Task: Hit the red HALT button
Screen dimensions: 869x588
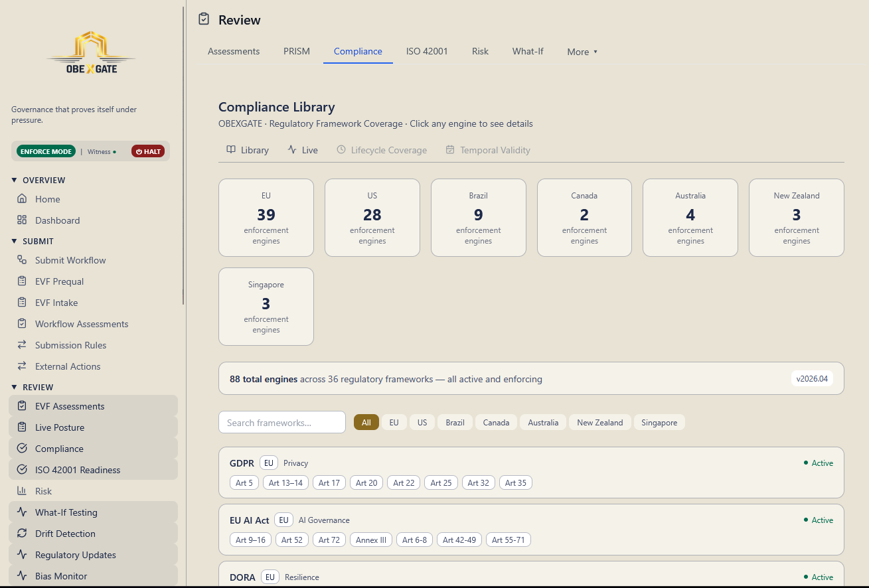Action: click(x=148, y=151)
